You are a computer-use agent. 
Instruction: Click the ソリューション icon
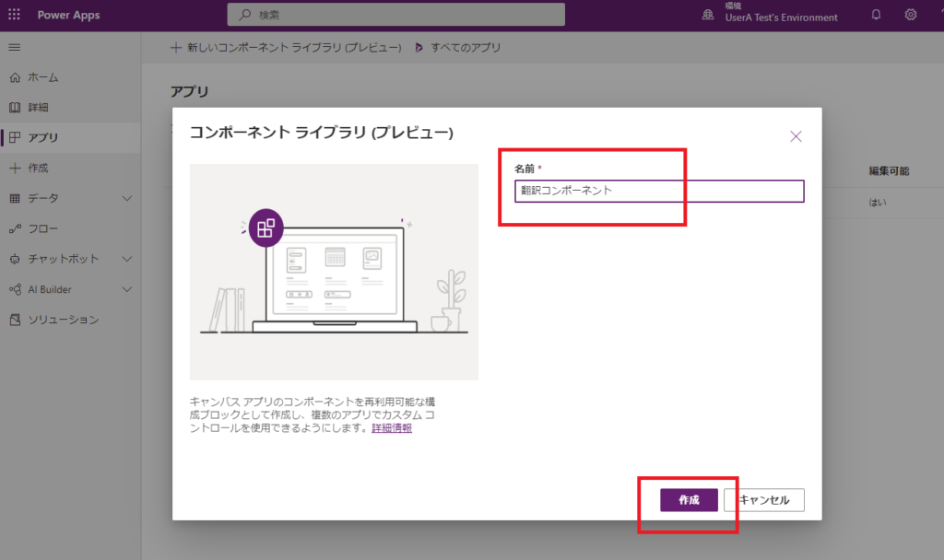pyautogui.click(x=15, y=320)
